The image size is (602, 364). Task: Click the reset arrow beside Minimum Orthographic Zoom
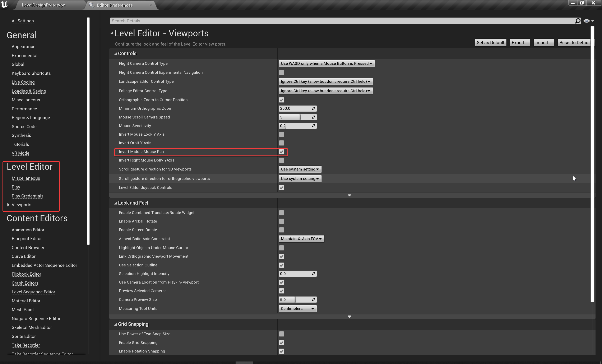click(x=313, y=108)
